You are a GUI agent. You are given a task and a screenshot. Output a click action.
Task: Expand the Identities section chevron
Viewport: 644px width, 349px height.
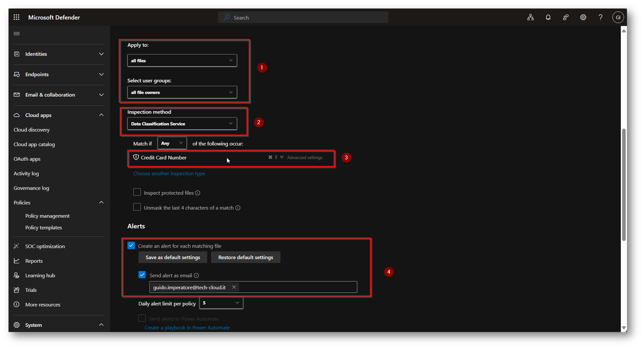coord(101,54)
